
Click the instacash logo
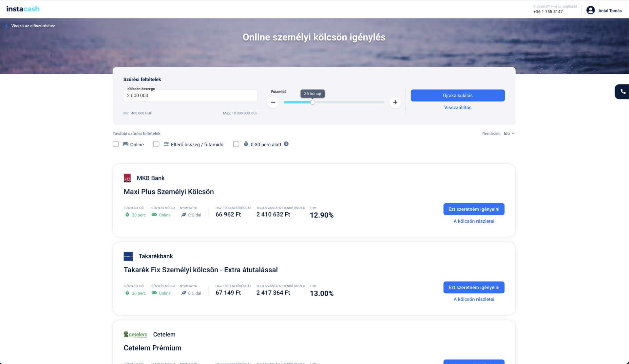click(23, 9)
